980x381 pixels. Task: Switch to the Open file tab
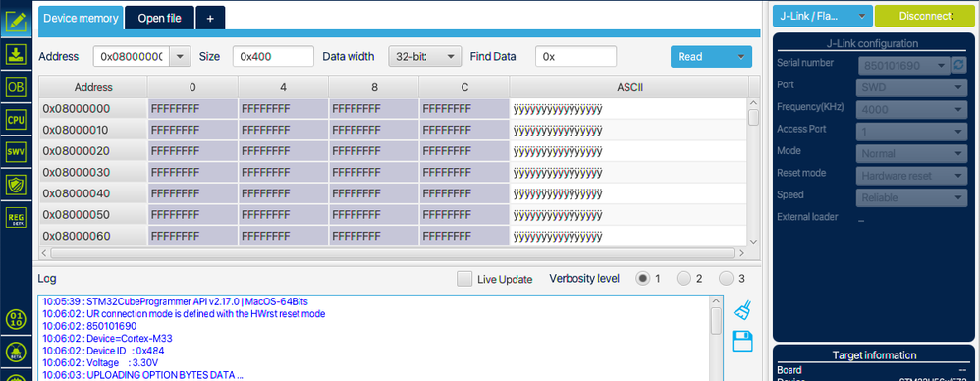tap(159, 18)
